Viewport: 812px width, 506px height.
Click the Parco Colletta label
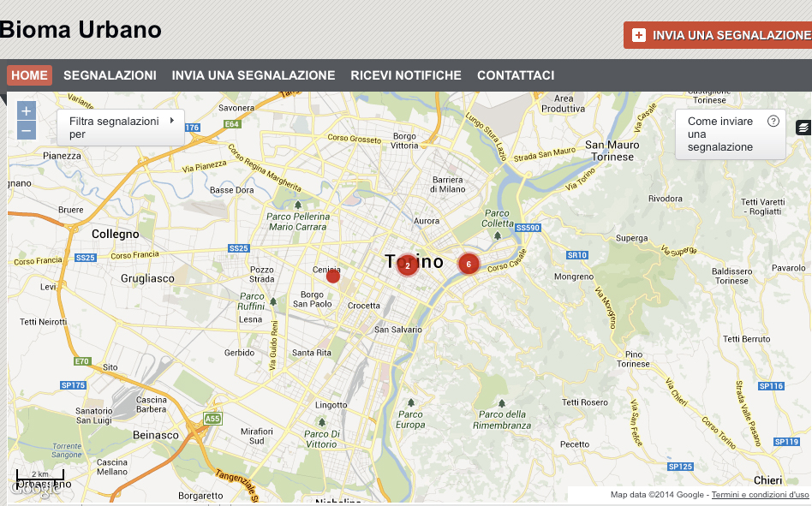[x=497, y=217]
